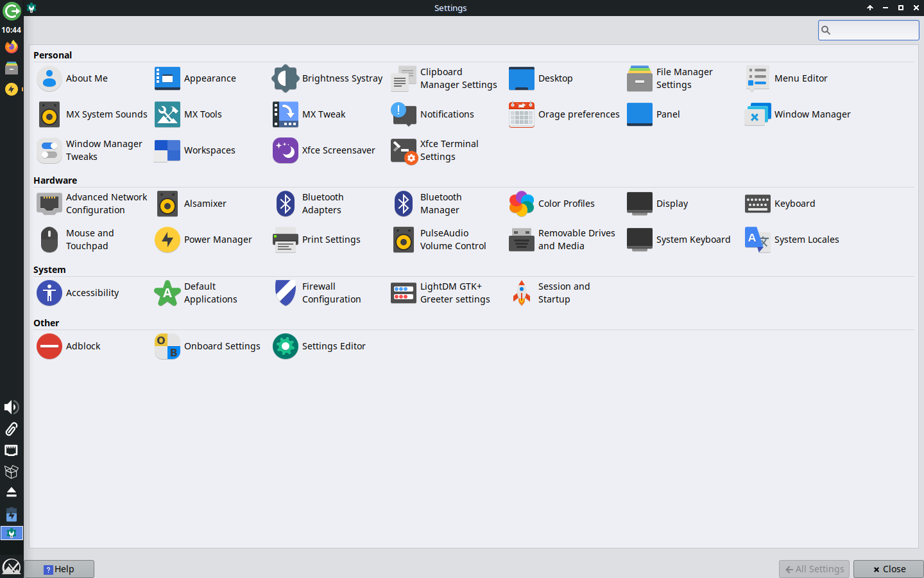The height and width of the screenshot is (578, 924).
Task: Open Removable Drives and Media
Action: [x=562, y=240]
